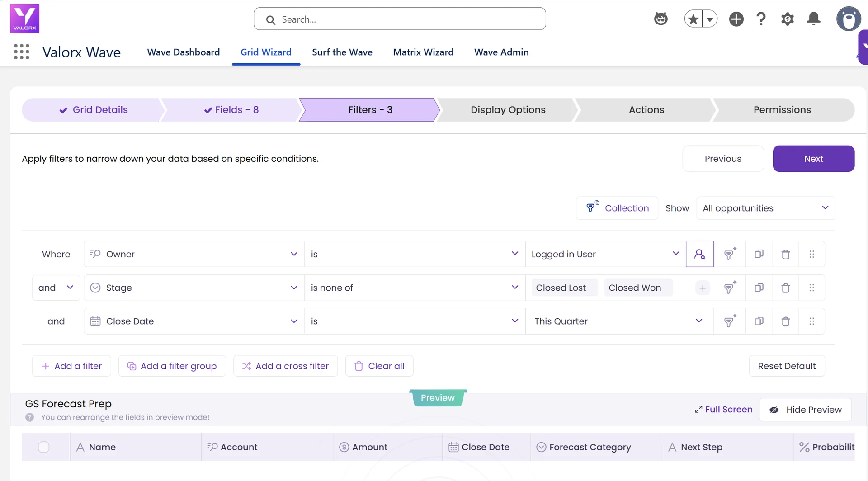This screenshot has width=868, height=481.
Task: Open the 'is none of' operator dropdown
Action: (x=415, y=288)
